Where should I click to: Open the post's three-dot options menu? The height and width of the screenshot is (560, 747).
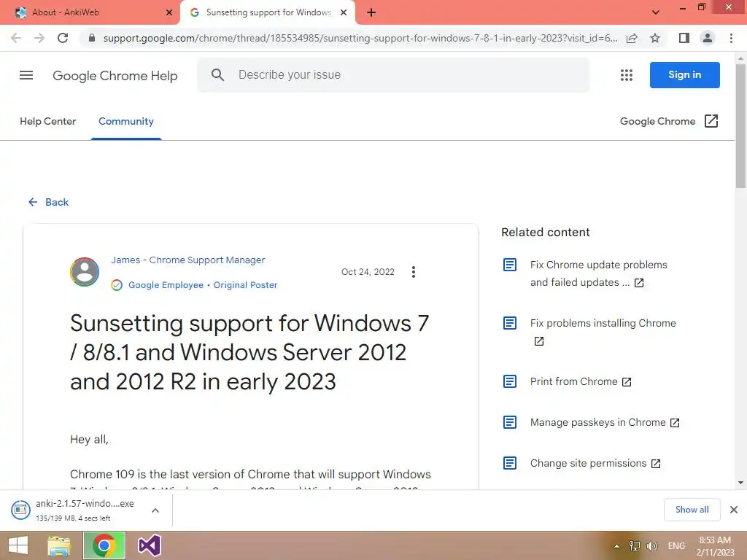tap(414, 272)
